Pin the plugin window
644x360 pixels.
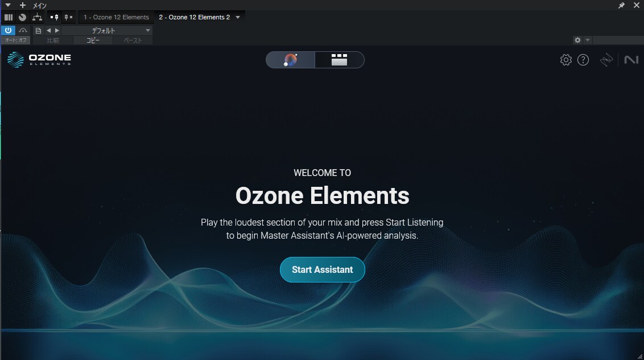621,5
